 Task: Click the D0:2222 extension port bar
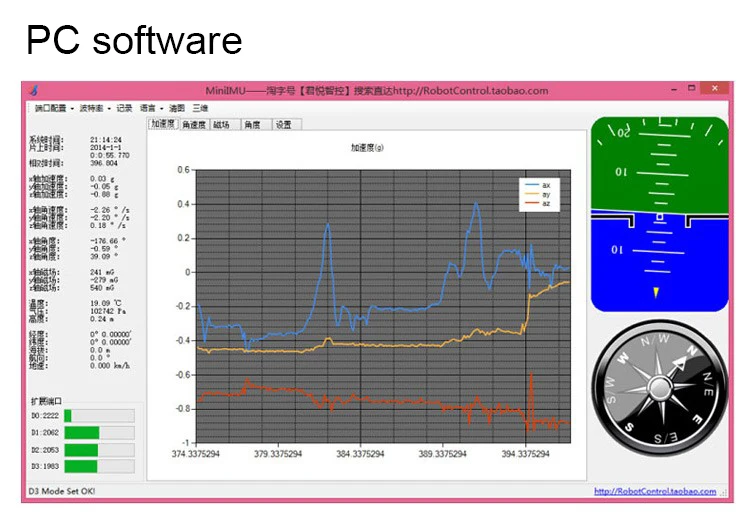click(x=99, y=416)
